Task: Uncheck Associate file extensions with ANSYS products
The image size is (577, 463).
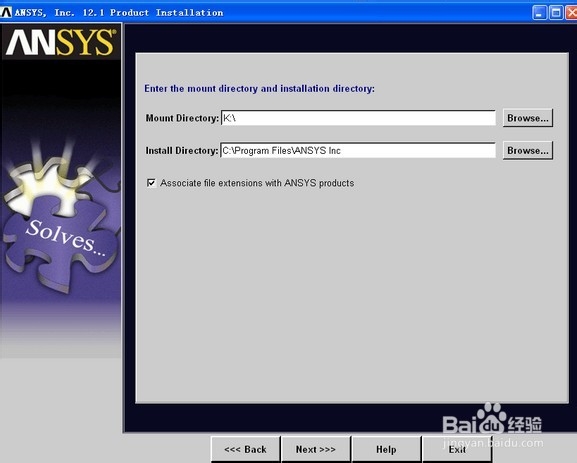Action: 151,183
